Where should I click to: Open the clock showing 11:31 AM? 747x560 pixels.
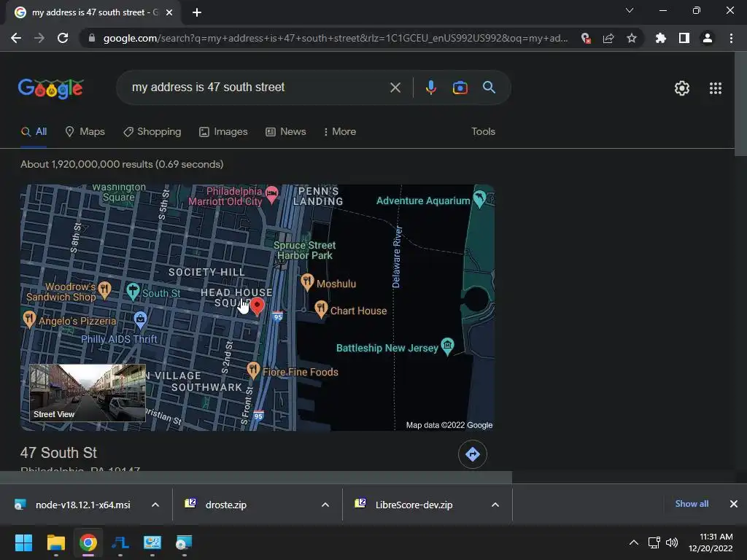711,542
